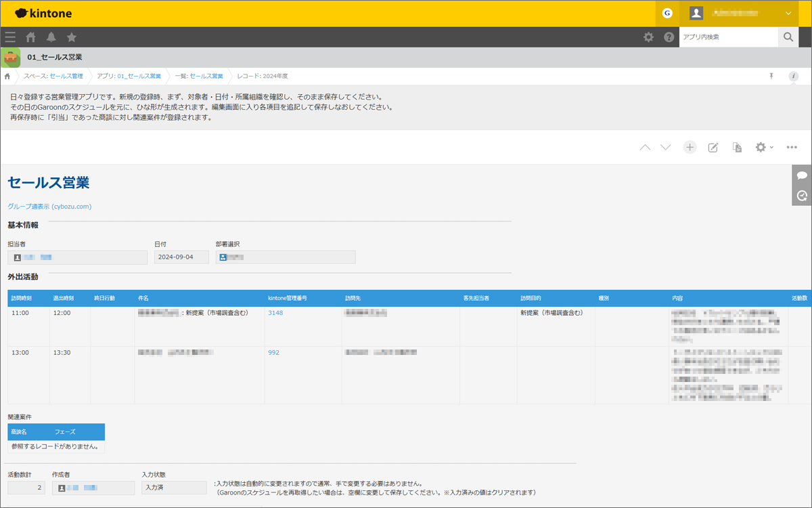Add a new record with plus icon
This screenshot has width=812, height=508.
pos(690,148)
